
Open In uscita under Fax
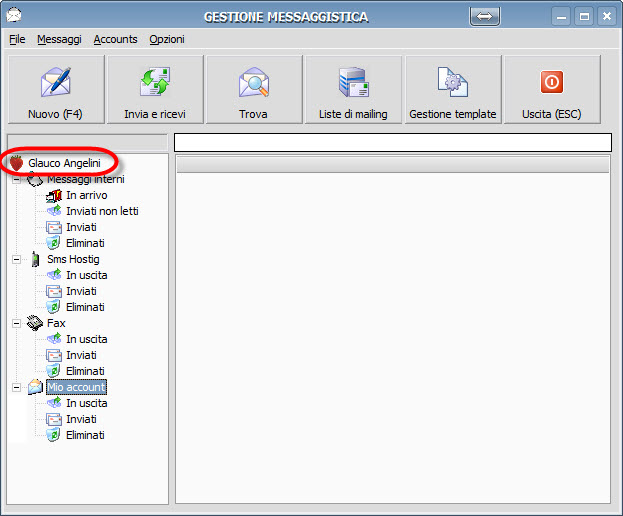pos(87,339)
